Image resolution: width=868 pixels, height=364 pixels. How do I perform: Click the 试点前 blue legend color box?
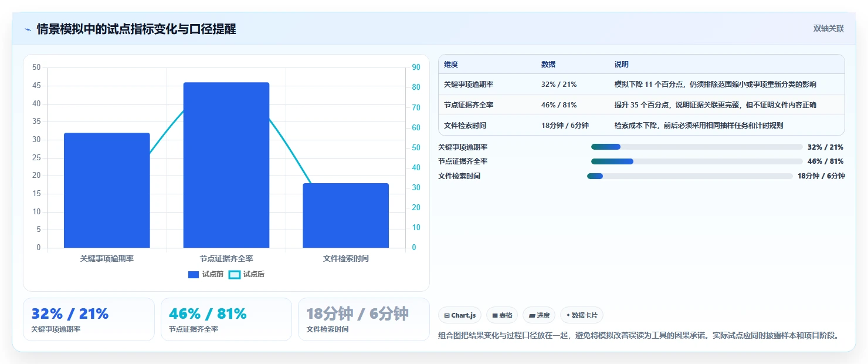[x=194, y=274]
